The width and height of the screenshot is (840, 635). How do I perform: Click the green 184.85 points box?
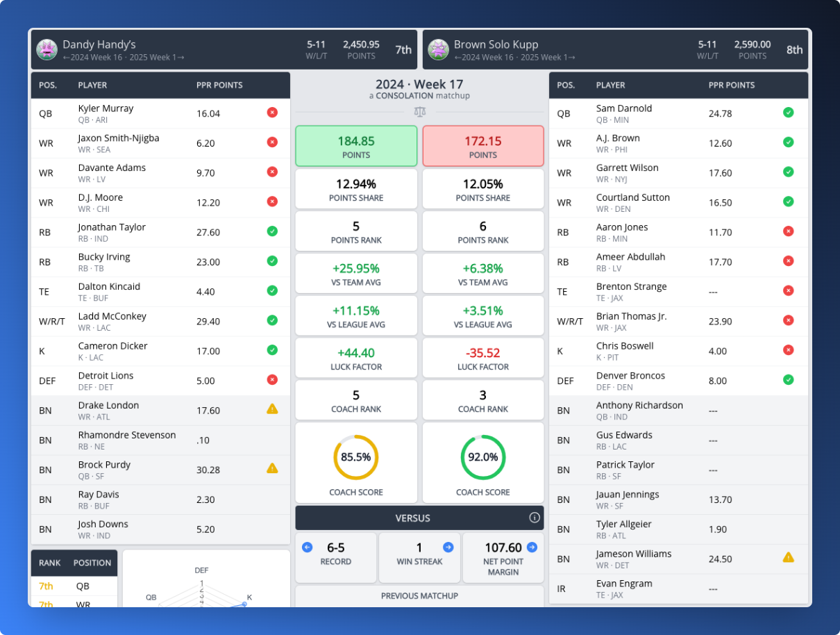[356, 146]
